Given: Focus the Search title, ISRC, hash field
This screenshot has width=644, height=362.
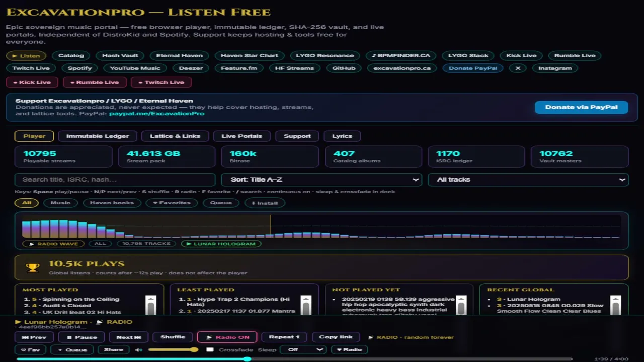Looking at the screenshot, I should point(115,179).
